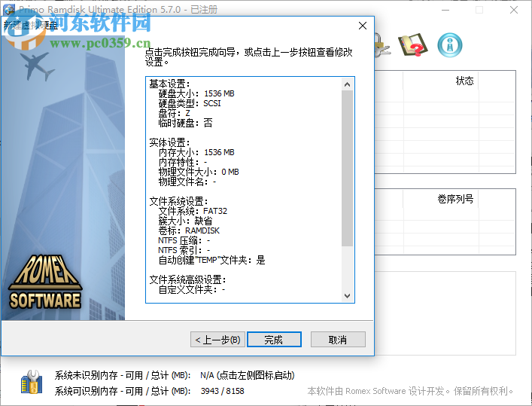Select the 物理文件大小: 0 MB line
Image resolution: width=532 pixels, height=406 pixels.
(x=199, y=172)
